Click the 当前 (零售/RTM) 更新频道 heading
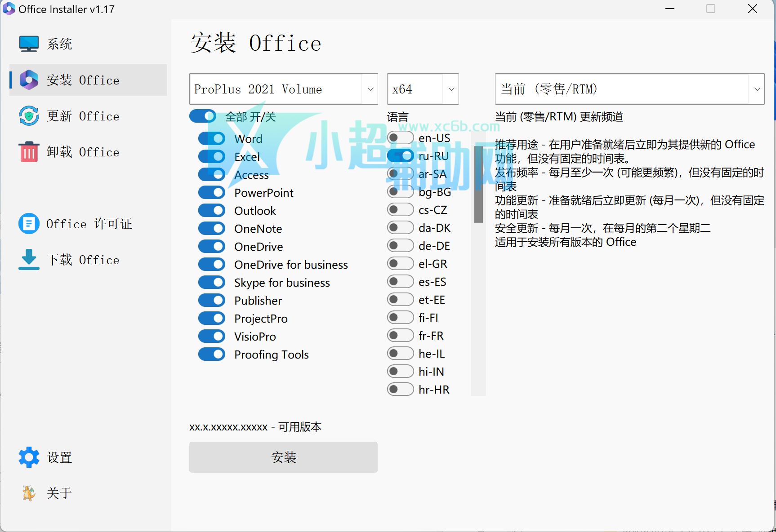Viewport: 776px width, 532px height. click(559, 117)
